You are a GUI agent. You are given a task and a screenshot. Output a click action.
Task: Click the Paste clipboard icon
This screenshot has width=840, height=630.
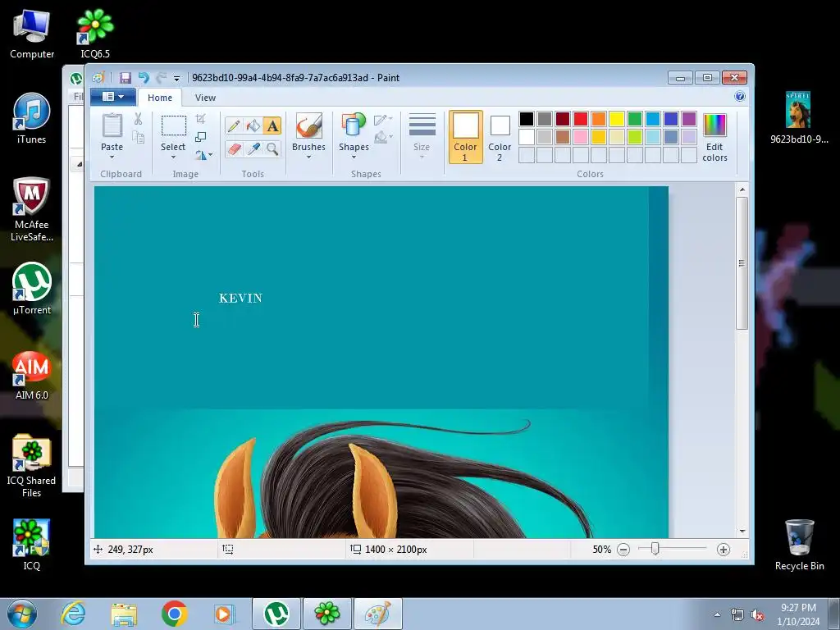pyautogui.click(x=112, y=126)
